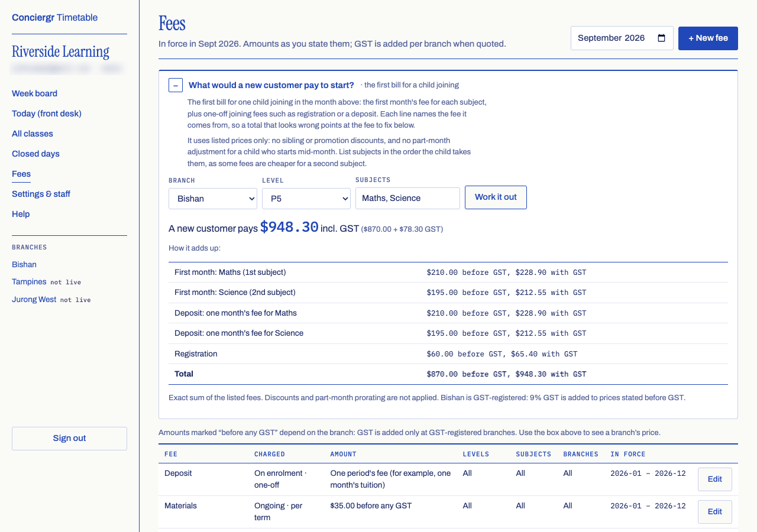Click '$870.00 before GST, $948.30 with GST'

click(x=506, y=374)
